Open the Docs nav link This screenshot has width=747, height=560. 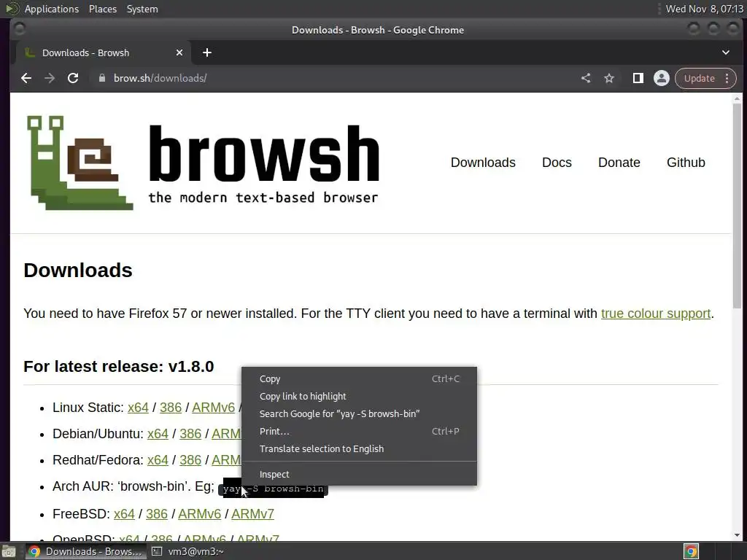(557, 163)
